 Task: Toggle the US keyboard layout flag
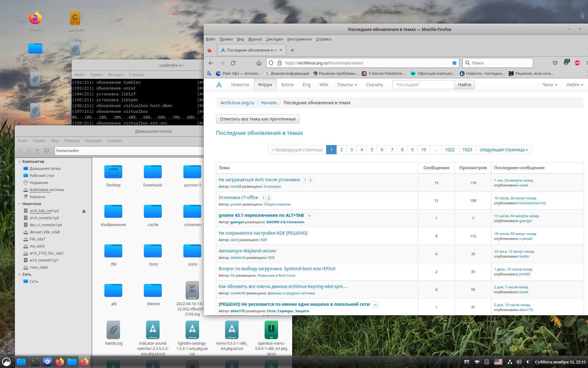tap(498, 362)
